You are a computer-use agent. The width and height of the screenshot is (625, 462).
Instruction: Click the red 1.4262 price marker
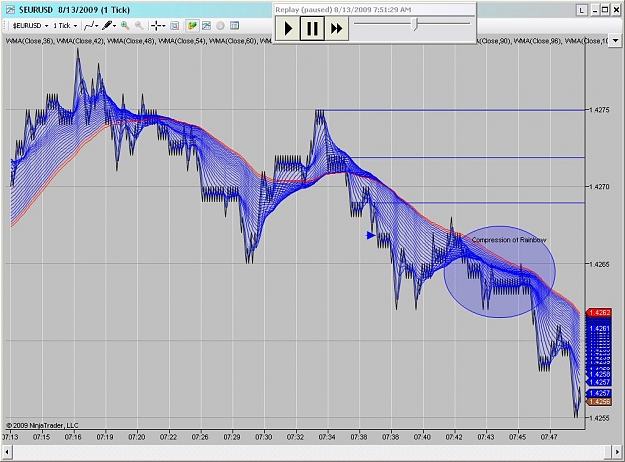[598, 313]
